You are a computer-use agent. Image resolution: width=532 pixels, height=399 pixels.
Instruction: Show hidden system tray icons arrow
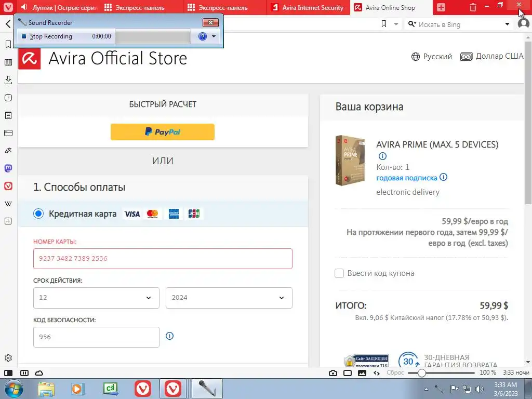(x=426, y=389)
